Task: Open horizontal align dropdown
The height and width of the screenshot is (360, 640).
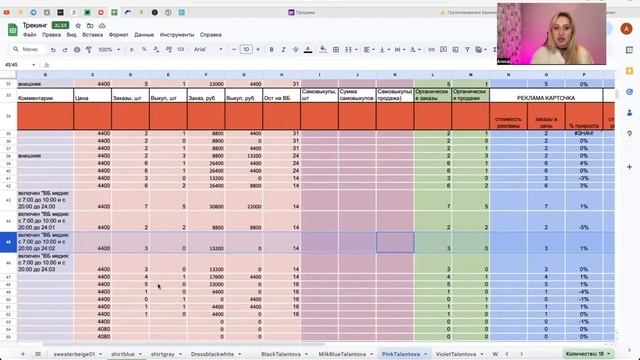Action: [x=369, y=49]
